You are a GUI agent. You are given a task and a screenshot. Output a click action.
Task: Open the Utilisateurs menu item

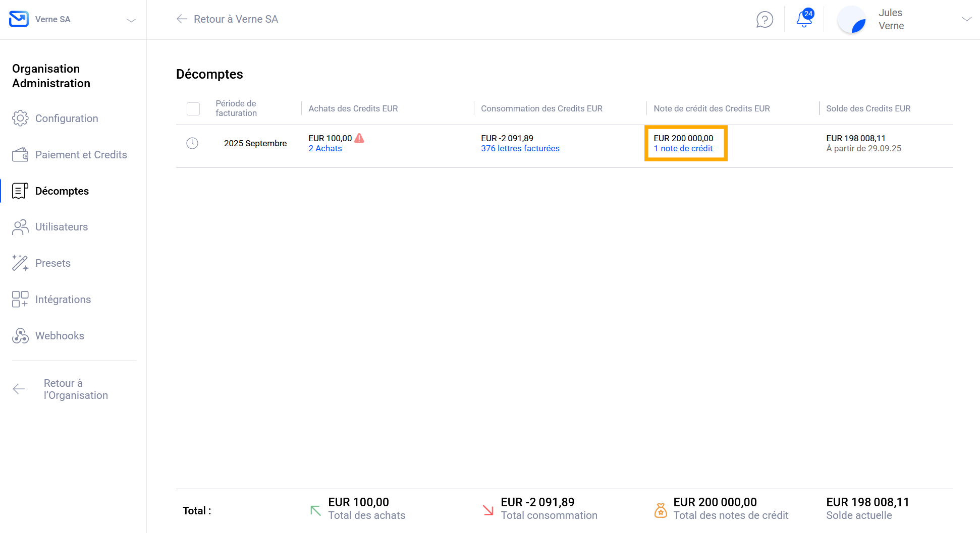point(62,227)
